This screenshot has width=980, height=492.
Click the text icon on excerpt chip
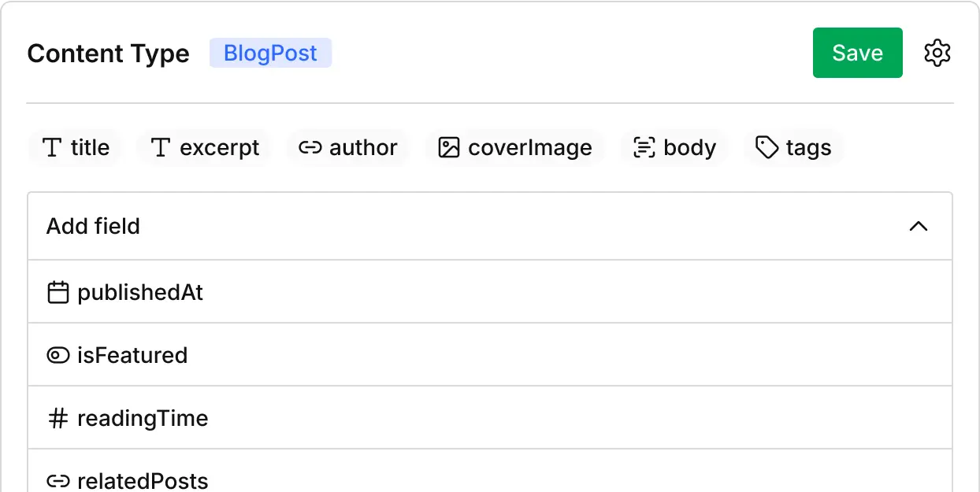click(161, 148)
